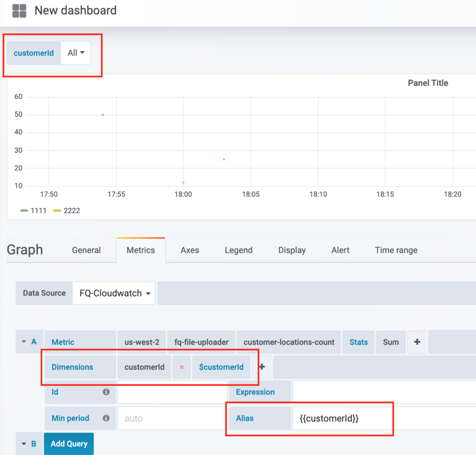The image size is (476, 455).
Task: Select the fq-file-uploader namespace segment
Action: coord(201,342)
